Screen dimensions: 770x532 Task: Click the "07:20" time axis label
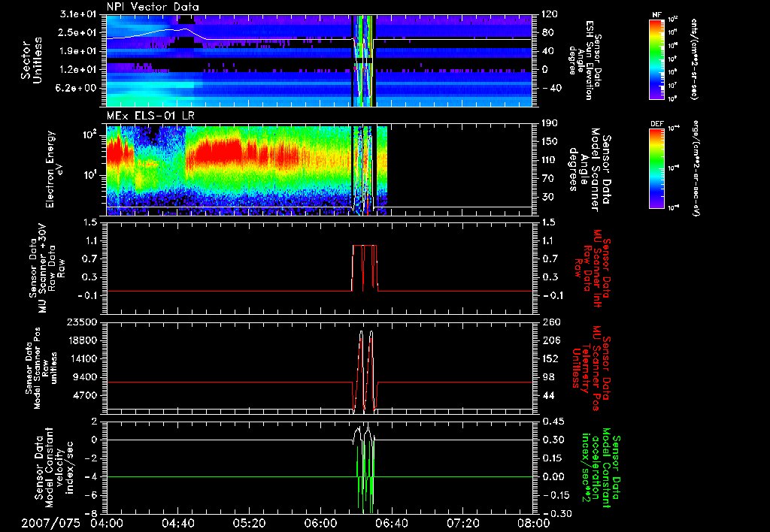click(x=462, y=523)
